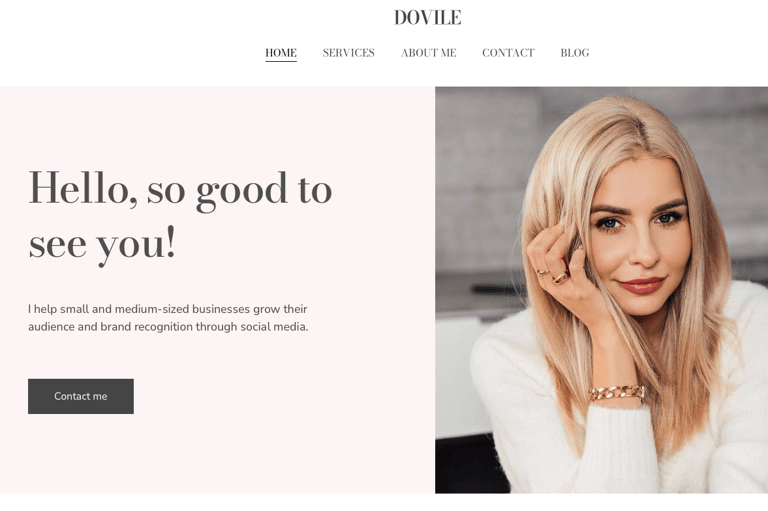Click the gold chain bracelet in photo
The width and height of the screenshot is (768, 511).
point(617,392)
